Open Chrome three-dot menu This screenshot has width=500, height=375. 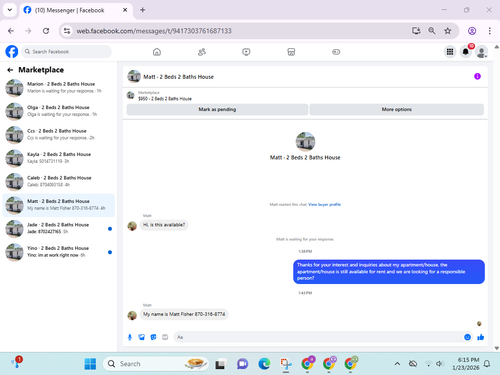489,31
